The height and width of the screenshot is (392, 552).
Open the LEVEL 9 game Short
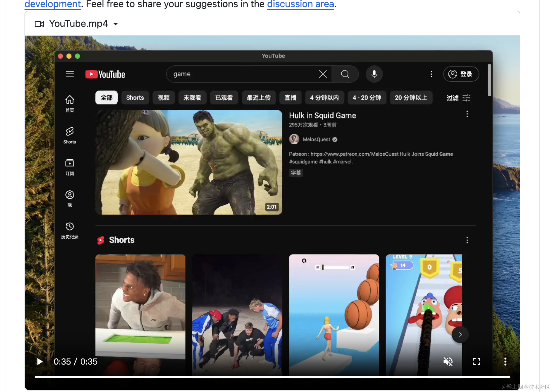click(424, 315)
